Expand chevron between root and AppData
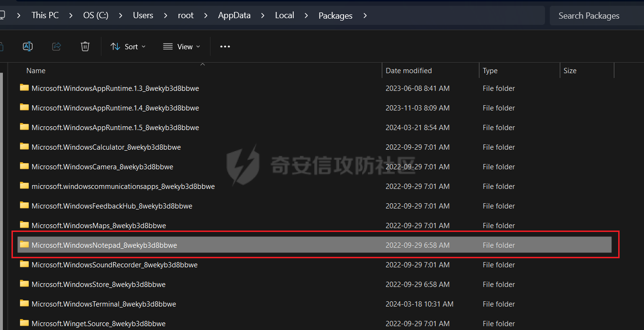 [206, 15]
